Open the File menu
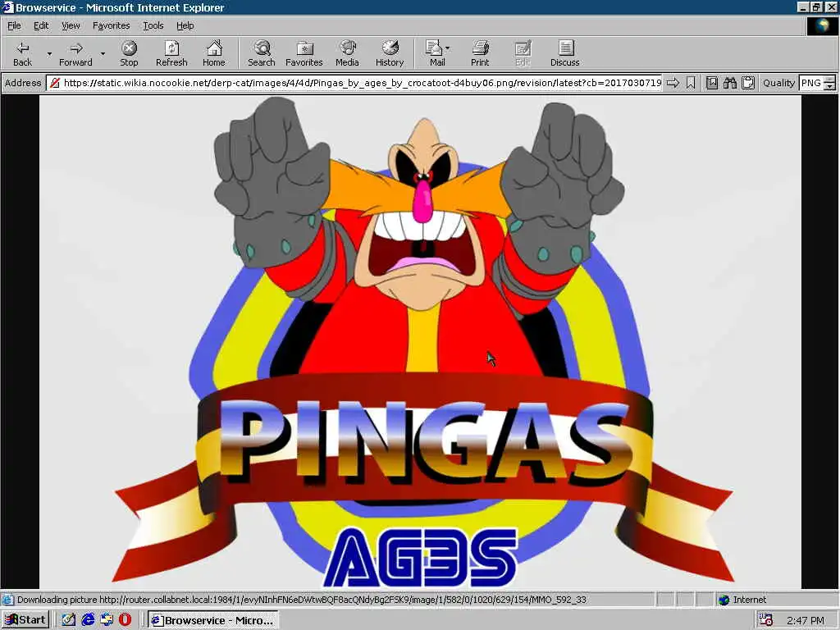Screen dimensions: 840x630 (14, 25)
